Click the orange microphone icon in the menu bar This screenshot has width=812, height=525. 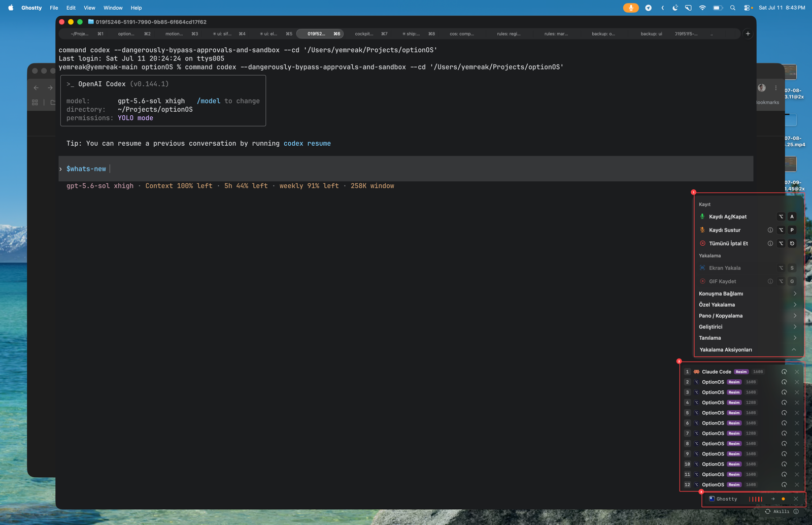coord(631,8)
